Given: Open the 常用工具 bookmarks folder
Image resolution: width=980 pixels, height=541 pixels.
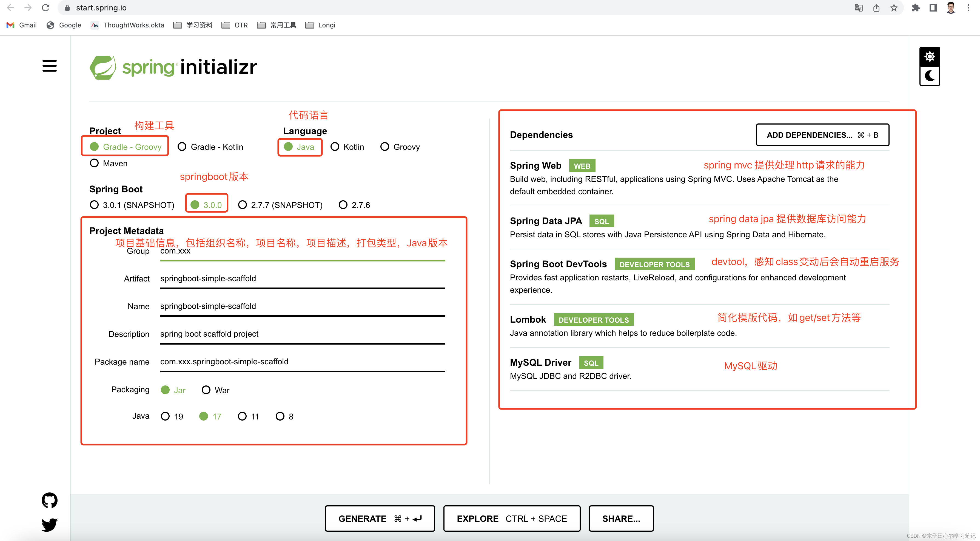Looking at the screenshot, I should 277,25.
